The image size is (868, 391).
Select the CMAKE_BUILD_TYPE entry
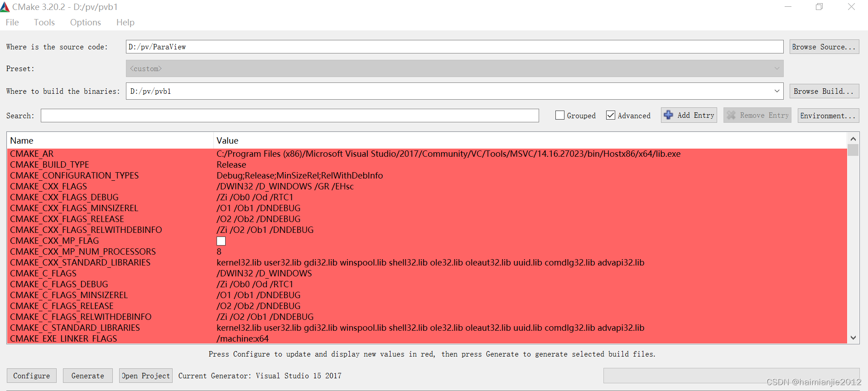(x=50, y=165)
